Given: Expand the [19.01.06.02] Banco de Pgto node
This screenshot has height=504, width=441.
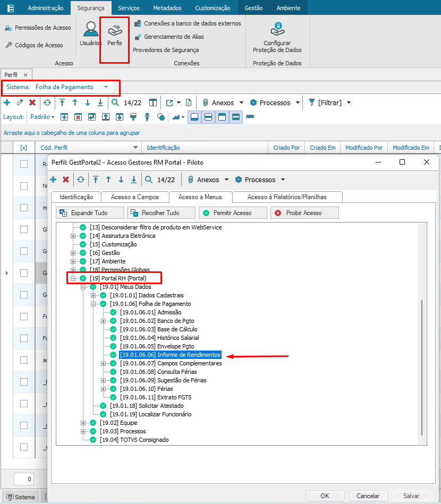Looking at the screenshot, I should 103,321.
